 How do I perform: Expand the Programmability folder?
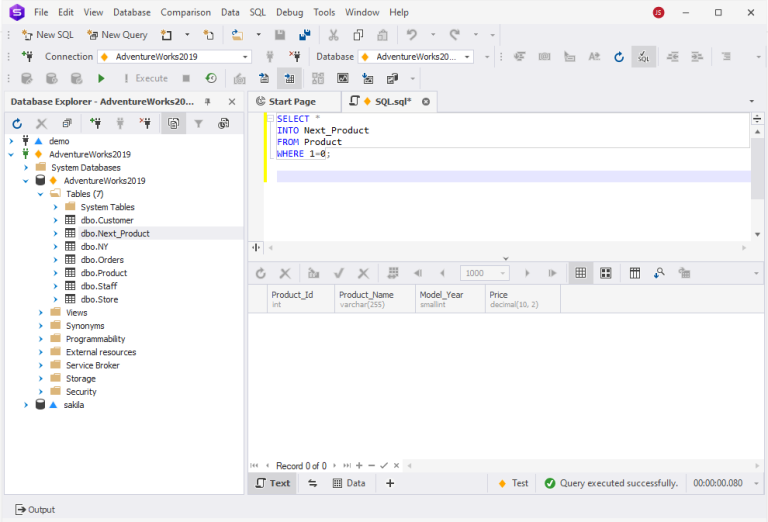(41, 339)
